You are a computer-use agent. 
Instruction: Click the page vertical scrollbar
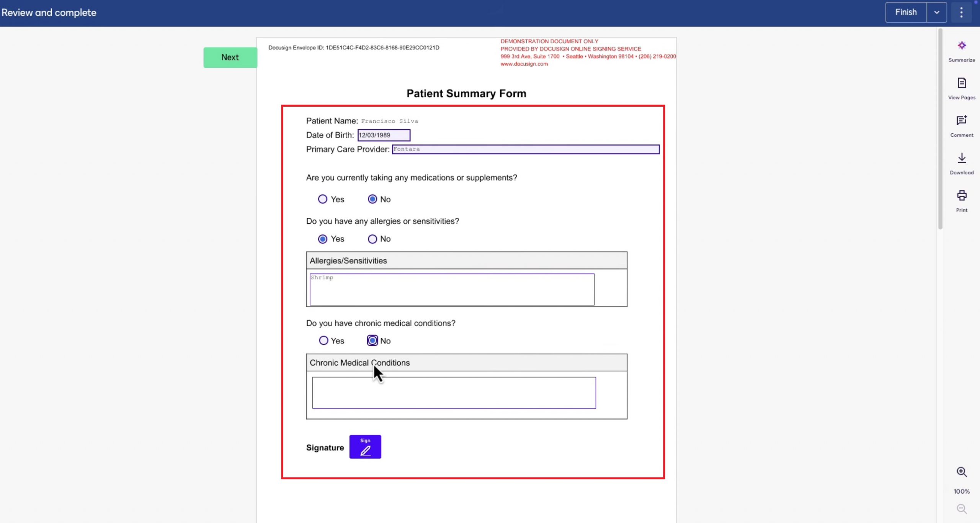[940, 129]
